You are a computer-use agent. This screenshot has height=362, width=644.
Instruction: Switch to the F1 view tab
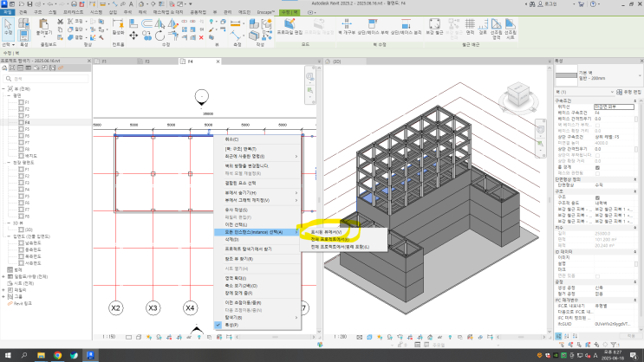113,61
